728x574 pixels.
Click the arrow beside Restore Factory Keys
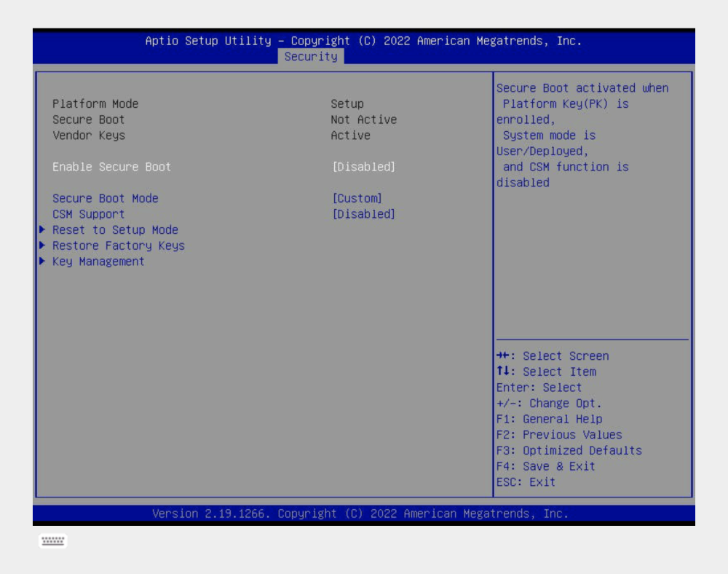(42, 245)
